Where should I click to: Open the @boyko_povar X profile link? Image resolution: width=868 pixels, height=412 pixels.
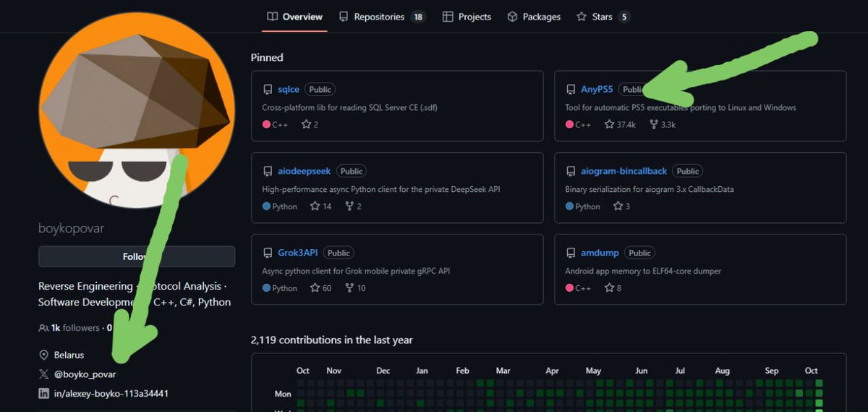(x=85, y=374)
